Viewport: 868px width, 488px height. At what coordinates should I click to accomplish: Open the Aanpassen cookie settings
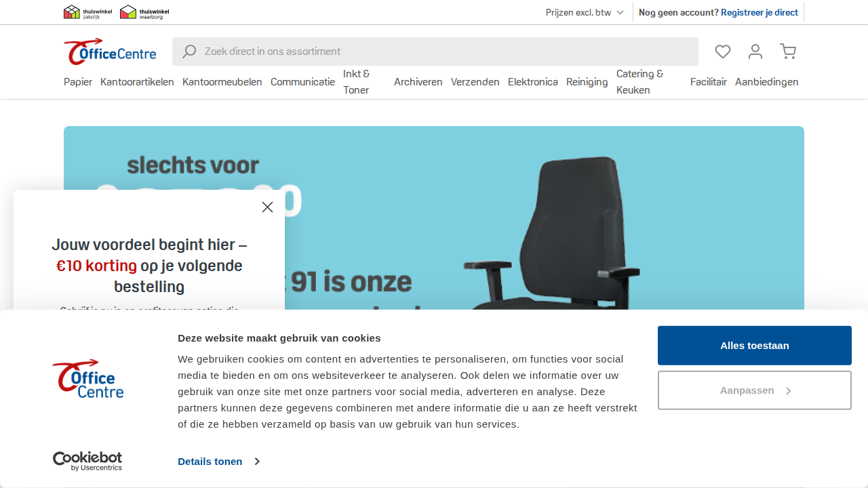pos(747,390)
